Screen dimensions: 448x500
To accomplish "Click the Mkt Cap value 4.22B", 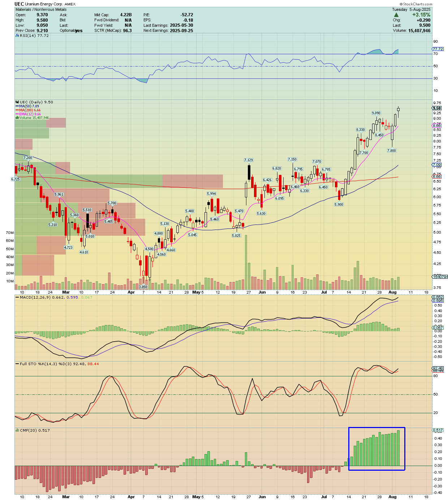I will 126,15.
